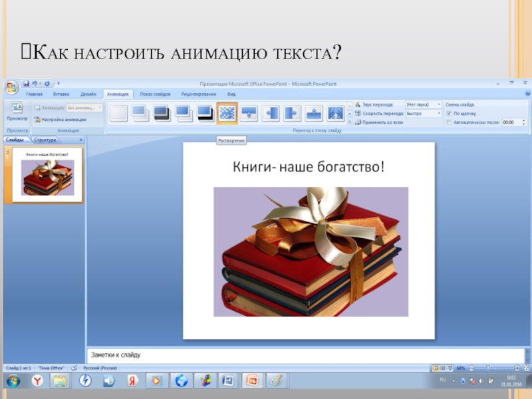Switch to the 'Вставка' ribbon tab
Screen dimensions: 532x399
click(61, 94)
